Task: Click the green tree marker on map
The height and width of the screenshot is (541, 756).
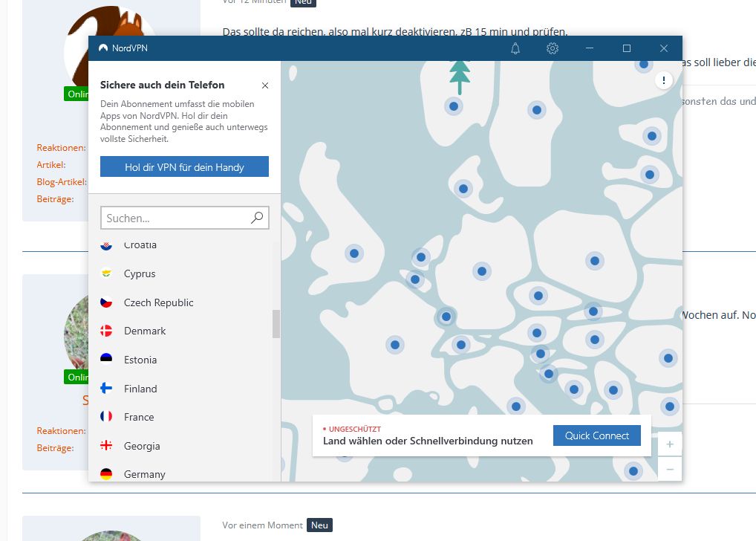Action: (x=460, y=75)
